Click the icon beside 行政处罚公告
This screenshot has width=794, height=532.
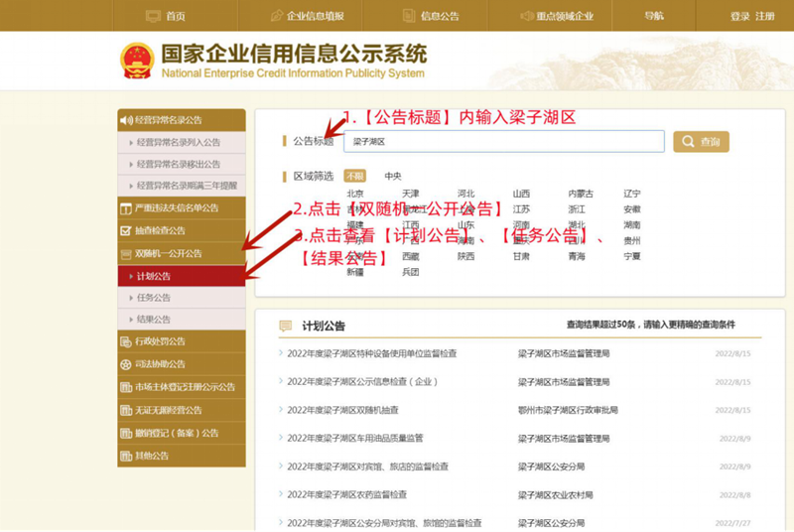click(126, 341)
